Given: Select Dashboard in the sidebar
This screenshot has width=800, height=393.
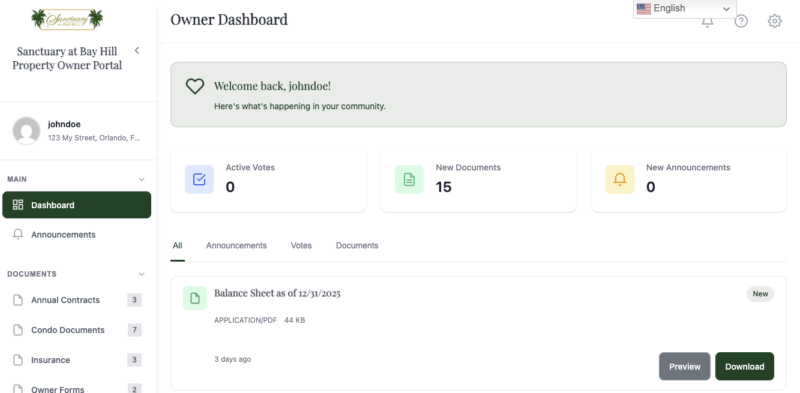Looking at the screenshot, I should tap(77, 205).
